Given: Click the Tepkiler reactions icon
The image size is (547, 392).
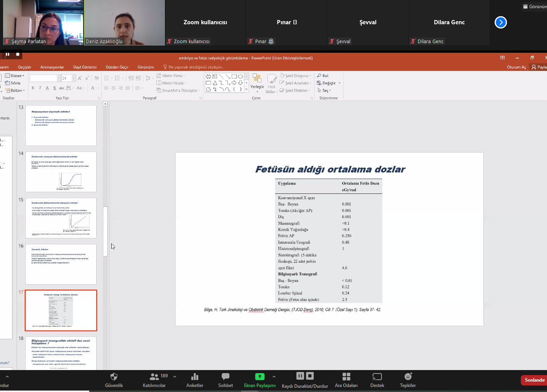Looking at the screenshot, I should [x=408, y=377].
